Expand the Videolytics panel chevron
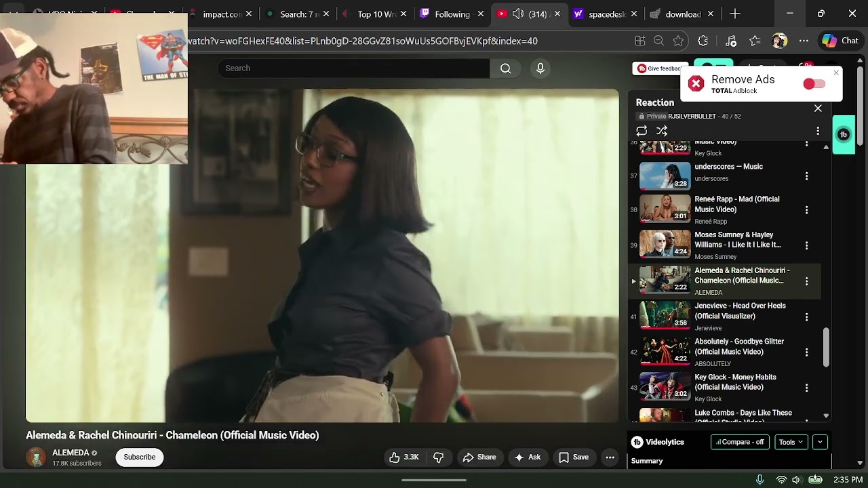Image resolution: width=868 pixels, height=488 pixels. point(820,442)
